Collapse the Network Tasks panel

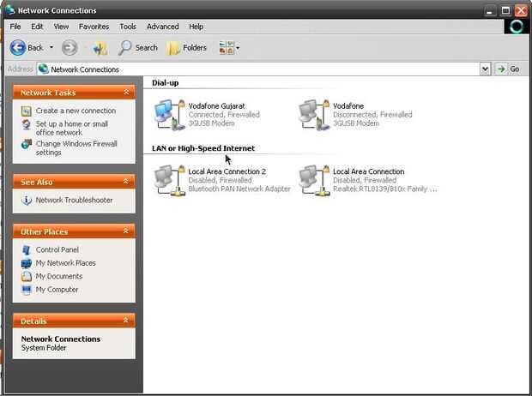pyautogui.click(x=126, y=92)
